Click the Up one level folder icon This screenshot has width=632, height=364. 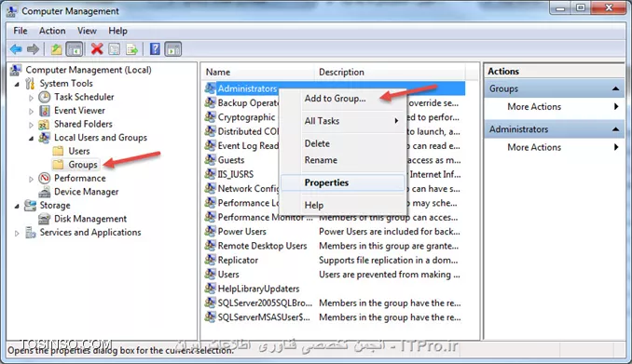click(x=56, y=49)
